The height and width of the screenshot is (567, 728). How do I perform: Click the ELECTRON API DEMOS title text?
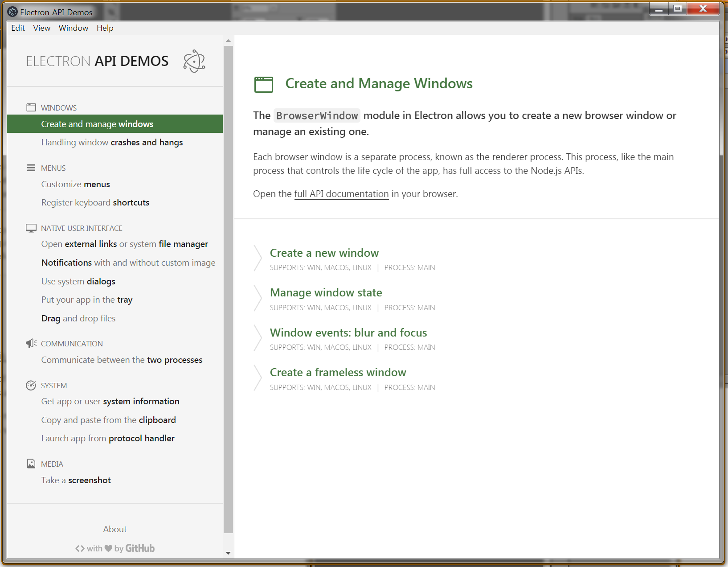point(97,61)
